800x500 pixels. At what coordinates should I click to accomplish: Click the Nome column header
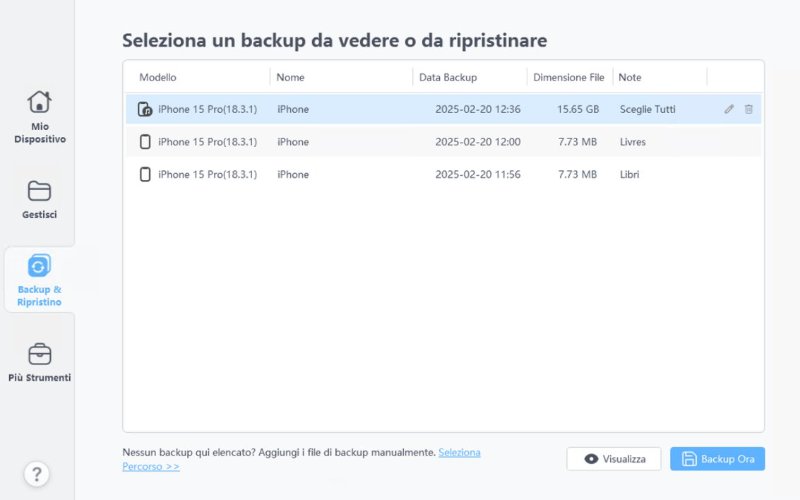click(x=291, y=77)
